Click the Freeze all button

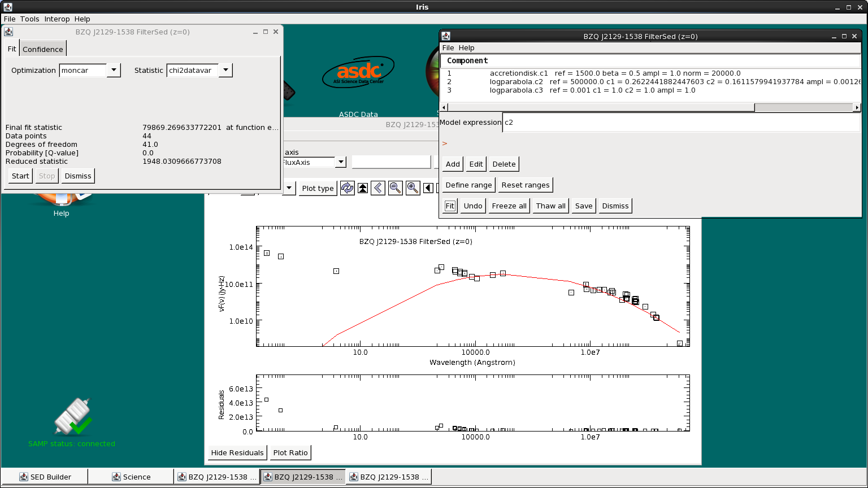tap(509, 206)
